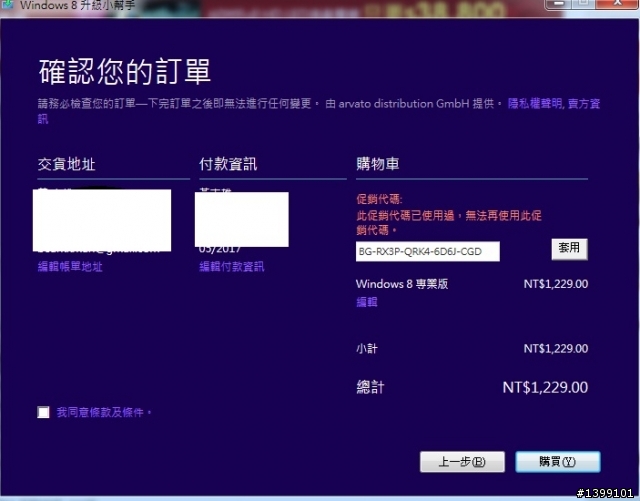
Task: Open the 賣方資訊 seller information link
Action: (584, 104)
